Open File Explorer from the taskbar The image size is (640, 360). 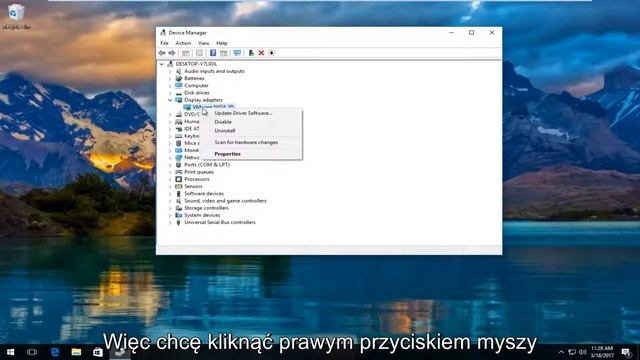(76, 352)
